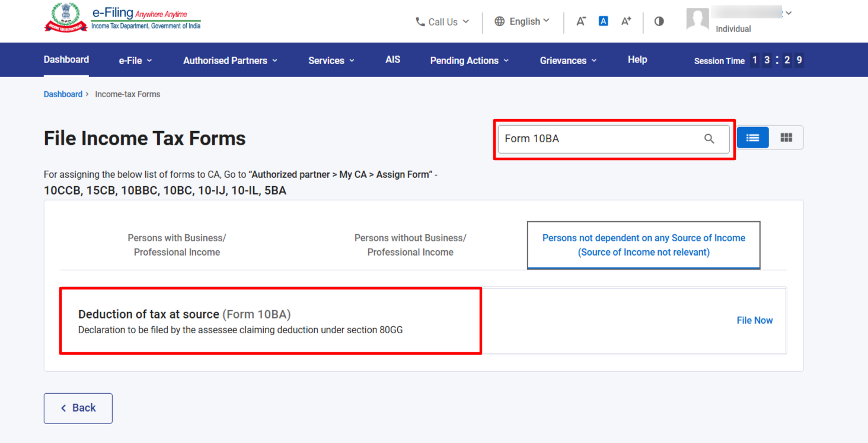Open the AIS menu item
The image size is (868, 443).
[392, 59]
